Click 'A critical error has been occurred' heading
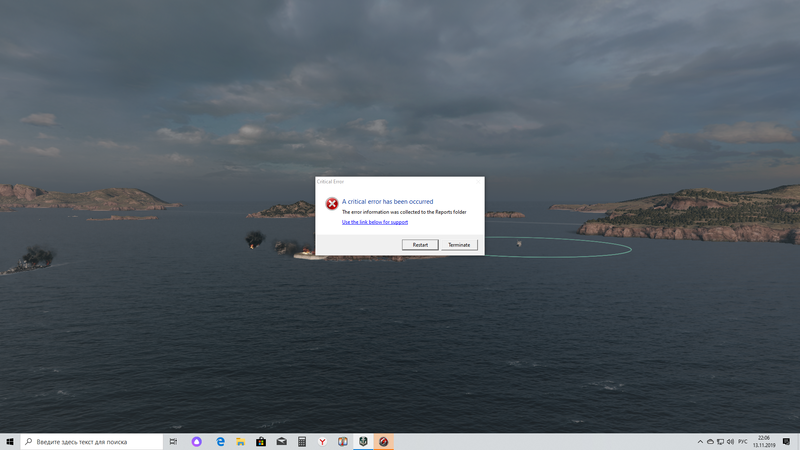 click(x=387, y=202)
